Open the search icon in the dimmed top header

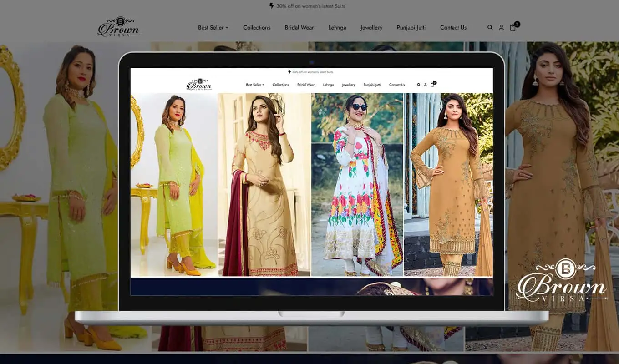tap(490, 28)
